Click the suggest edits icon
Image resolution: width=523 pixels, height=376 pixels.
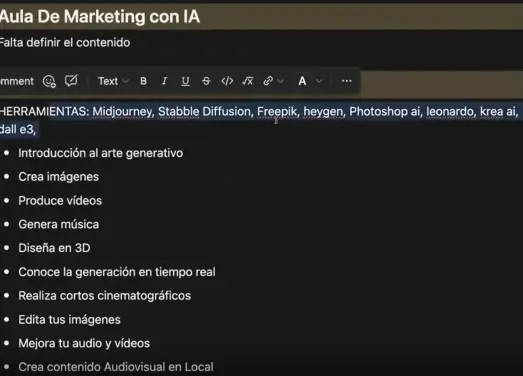[x=71, y=81]
